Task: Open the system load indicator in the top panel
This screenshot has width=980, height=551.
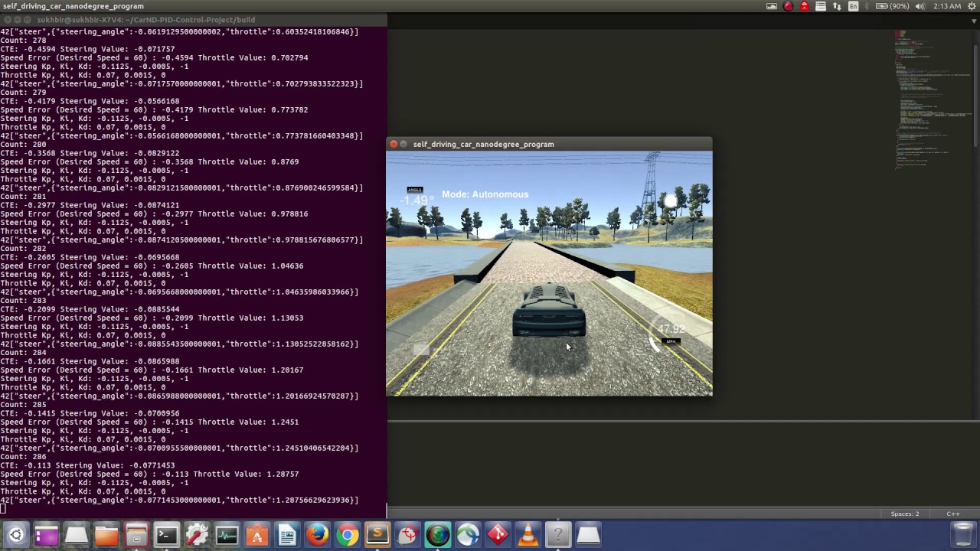Action: tap(772, 6)
